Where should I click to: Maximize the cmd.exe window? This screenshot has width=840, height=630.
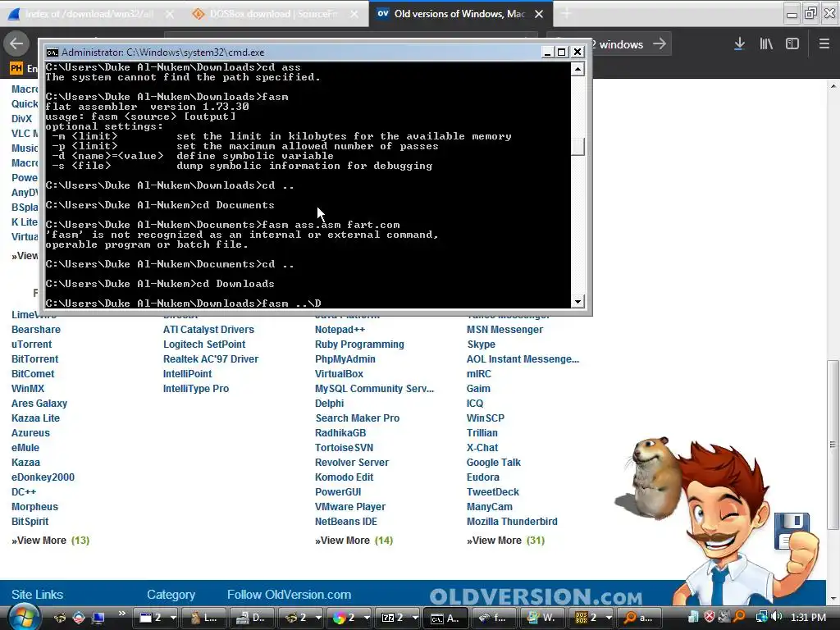(561, 52)
